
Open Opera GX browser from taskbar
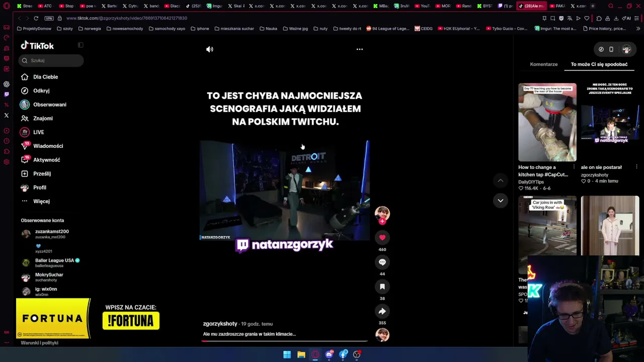point(315,354)
